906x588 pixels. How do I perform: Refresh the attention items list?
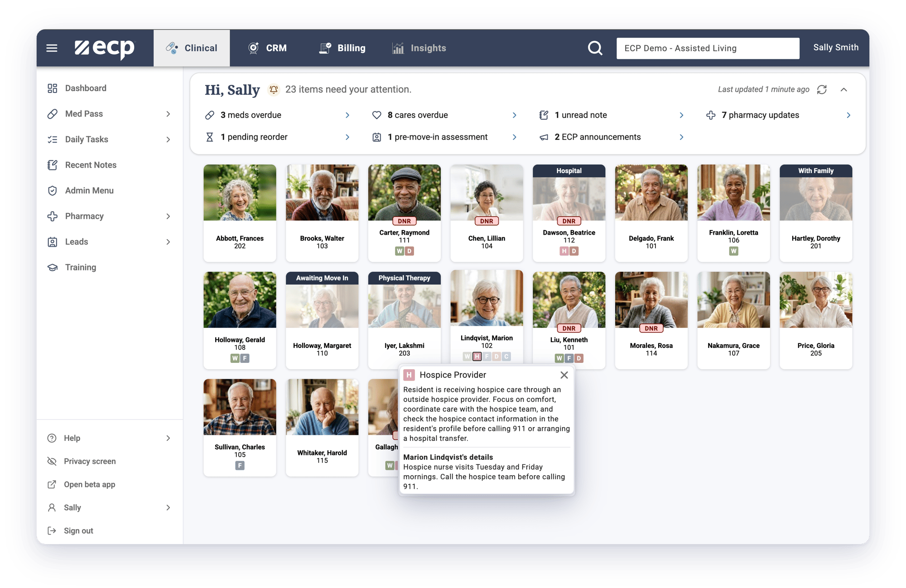pos(822,90)
